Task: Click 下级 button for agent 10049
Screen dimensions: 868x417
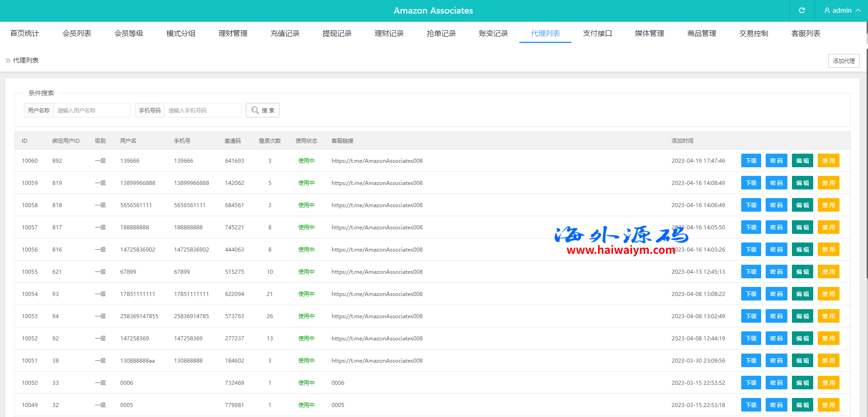Action: pyautogui.click(x=751, y=405)
